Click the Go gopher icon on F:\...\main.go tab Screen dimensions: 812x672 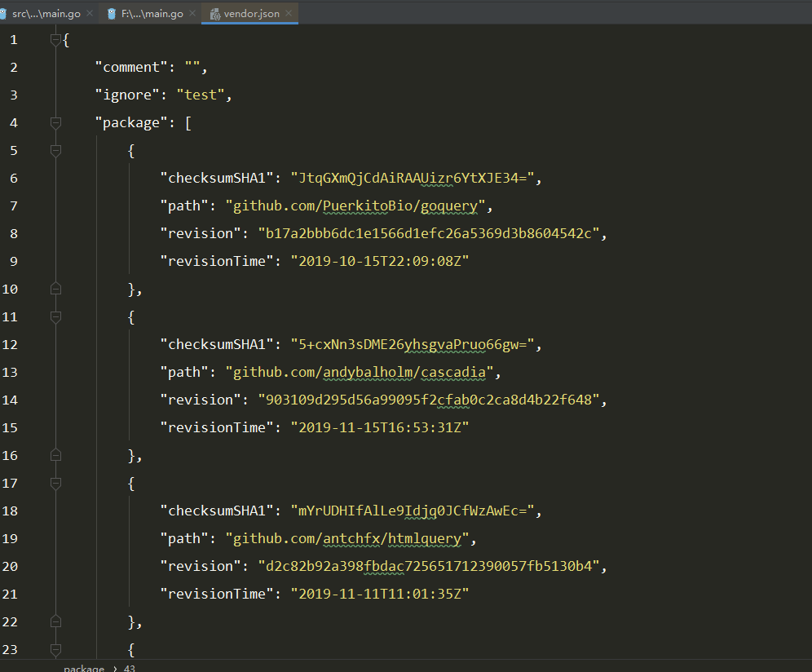pos(112,14)
